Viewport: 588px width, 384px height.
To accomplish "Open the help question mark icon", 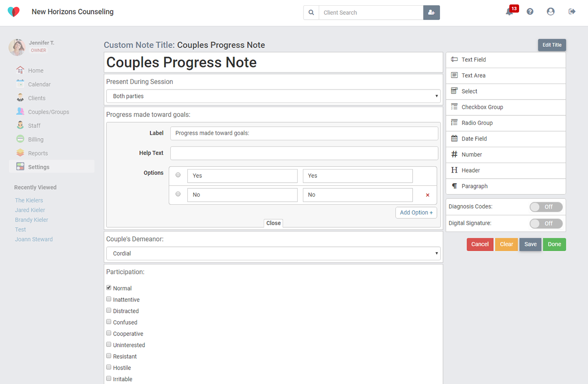I will 530,12.
